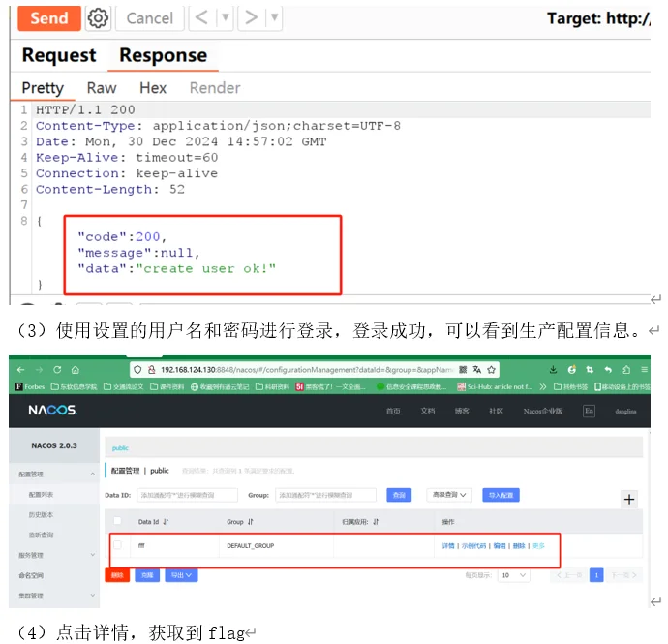The image size is (668, 644).
Task: Select the Pretty view tab
Action: [x=43, y=88]
